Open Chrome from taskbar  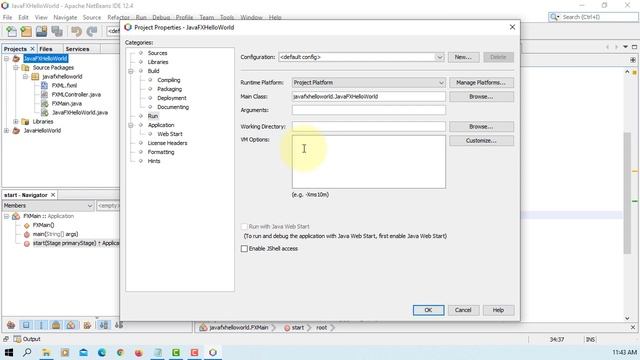tap(120, 352)
